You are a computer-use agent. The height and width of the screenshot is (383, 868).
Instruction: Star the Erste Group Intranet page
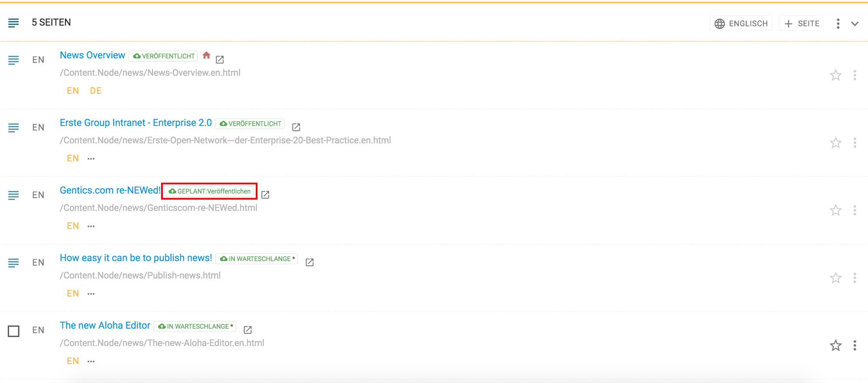coord(835,143)
